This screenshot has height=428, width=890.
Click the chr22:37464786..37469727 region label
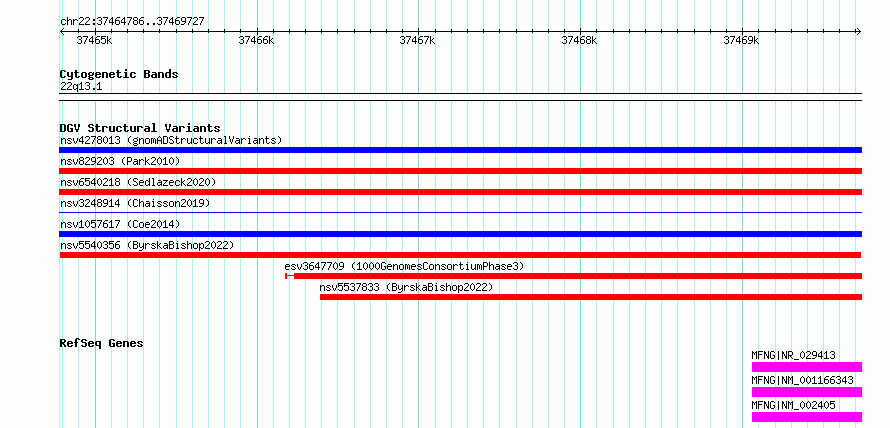tap(132, 22)
